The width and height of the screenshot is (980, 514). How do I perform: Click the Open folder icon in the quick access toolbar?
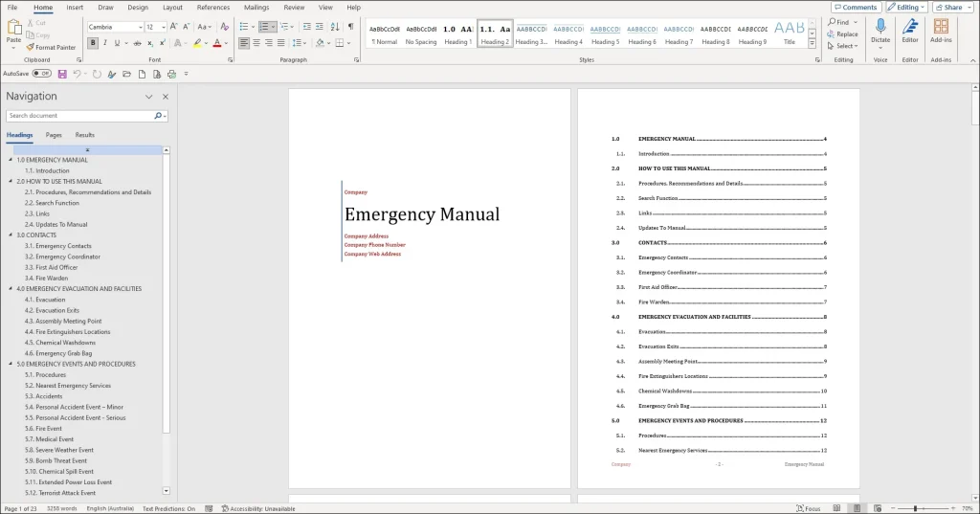coord(127,74)
